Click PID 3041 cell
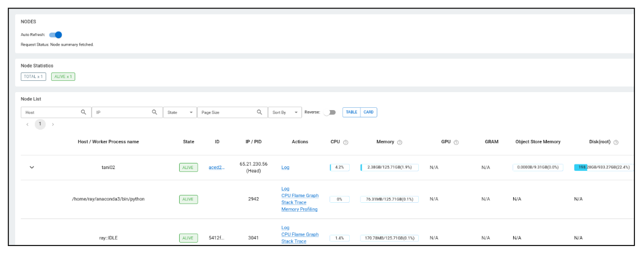The width and height of the screenshot is (644, 255). point(253,238)
